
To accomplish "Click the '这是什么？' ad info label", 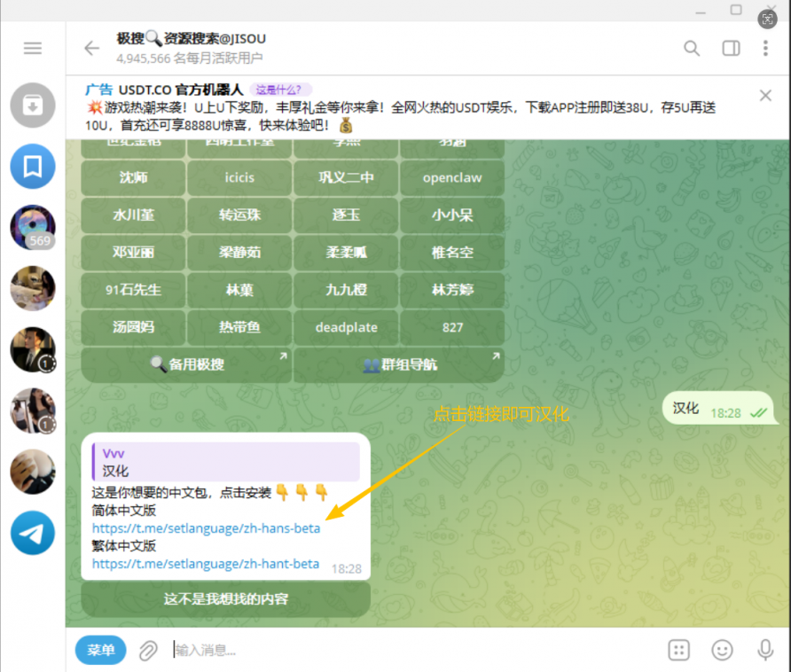I will tap(280, 90).
